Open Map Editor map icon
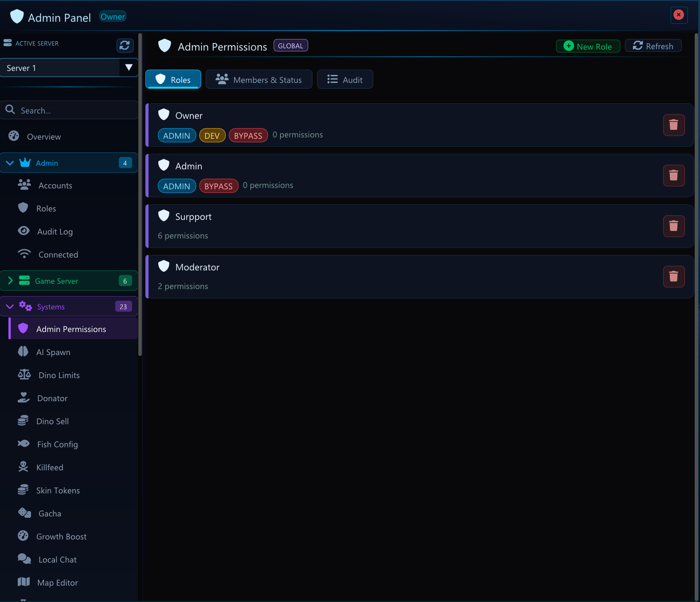Viewport: 700px width, 602px height. point(23,582)
